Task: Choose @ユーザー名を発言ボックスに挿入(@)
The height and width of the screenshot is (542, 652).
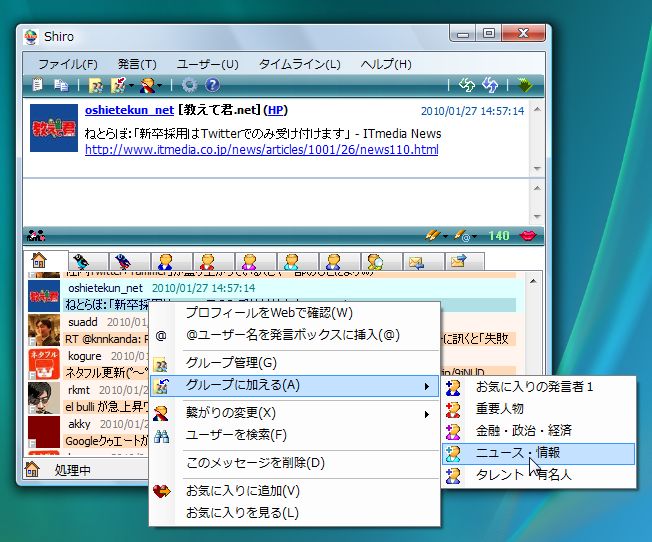Action: tap(294, 335)
